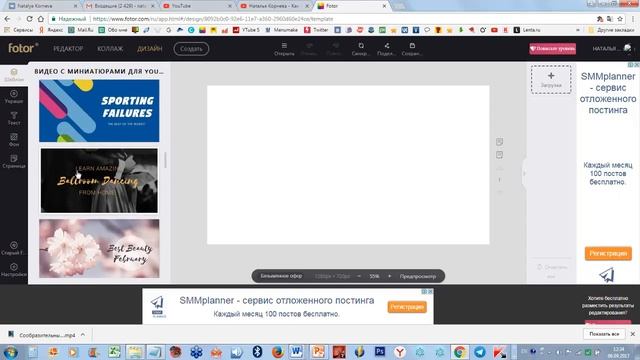Open the Яндекс bookmark
This screenshot has height=360, width=640.
click(51, 30)
